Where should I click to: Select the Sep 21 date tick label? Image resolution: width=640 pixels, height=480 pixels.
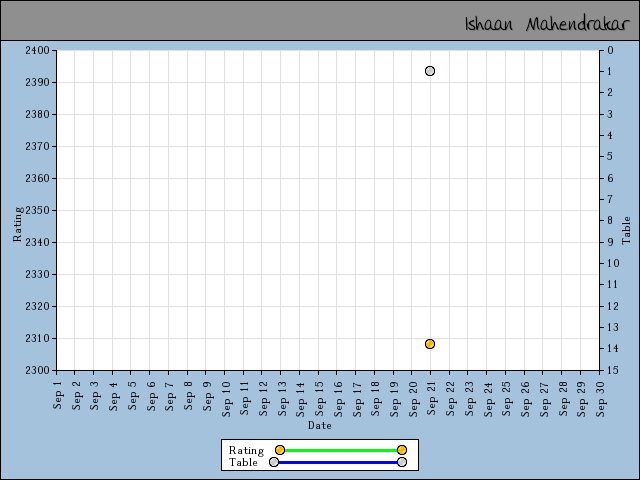click(432, 394)
